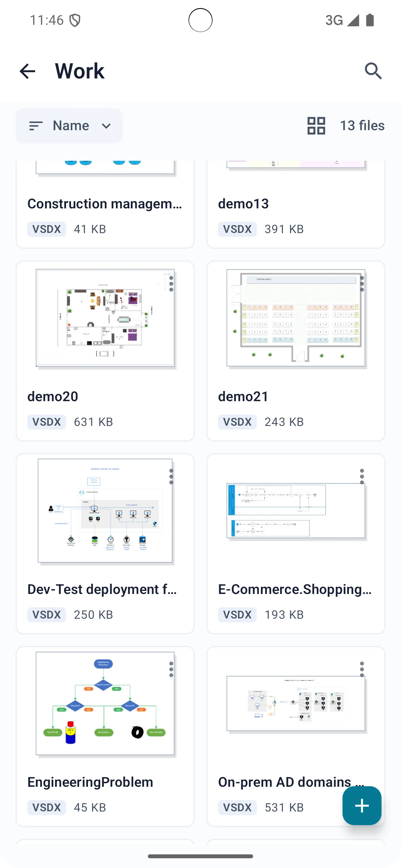
Task: Tap the status bar shield icon
Action: tap(75, 20)
